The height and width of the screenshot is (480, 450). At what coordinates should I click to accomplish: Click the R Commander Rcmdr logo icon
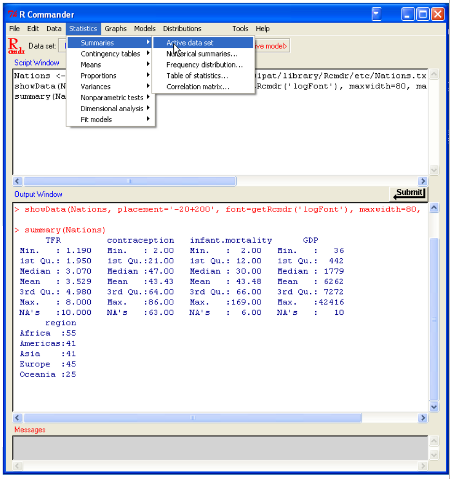point(16,46)
